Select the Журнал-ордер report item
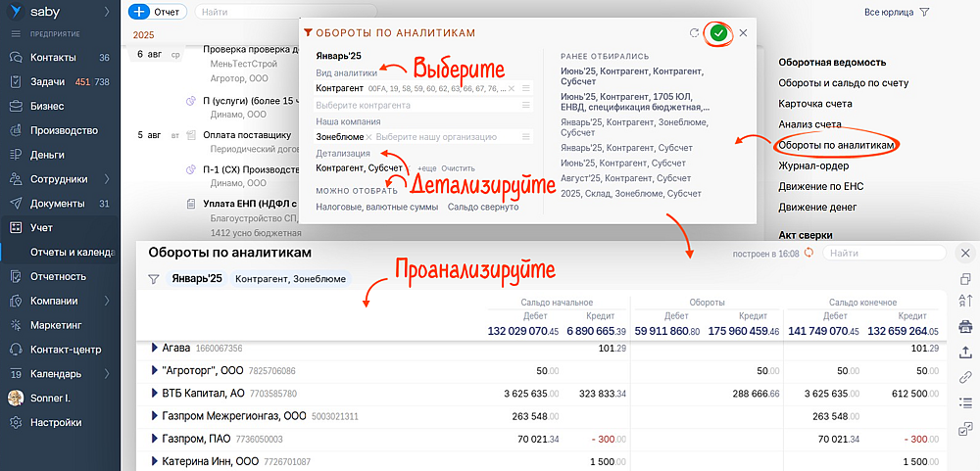Screen dimensions: 980x471 (x=814, y=165)
